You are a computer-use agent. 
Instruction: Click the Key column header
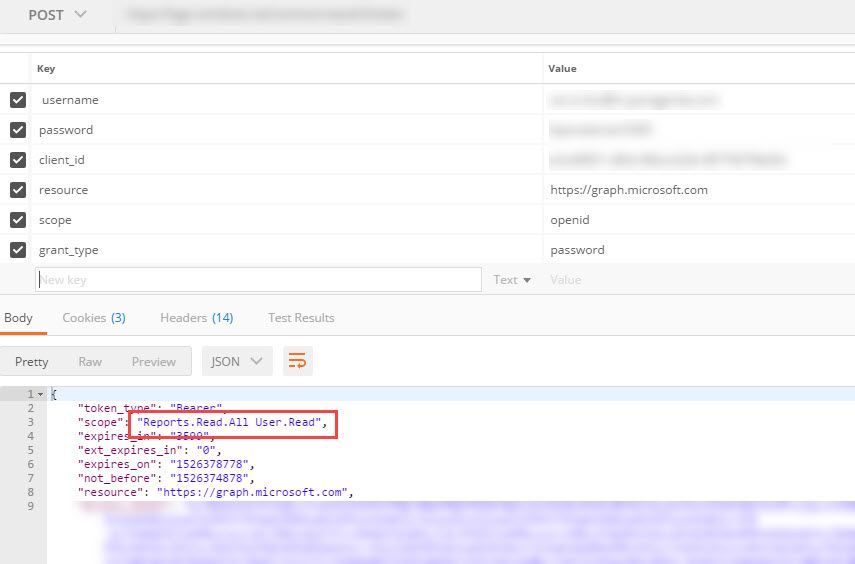[46, 68]
